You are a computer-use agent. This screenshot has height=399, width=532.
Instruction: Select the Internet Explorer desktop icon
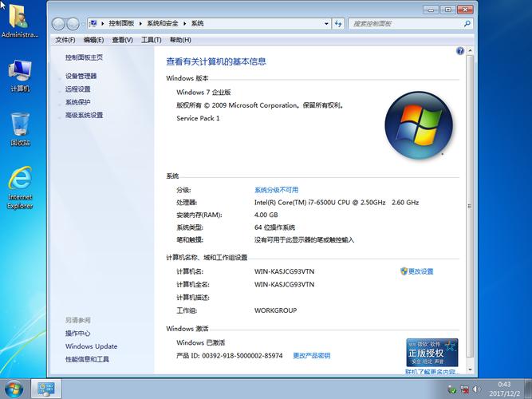click(x=20, y=188)
